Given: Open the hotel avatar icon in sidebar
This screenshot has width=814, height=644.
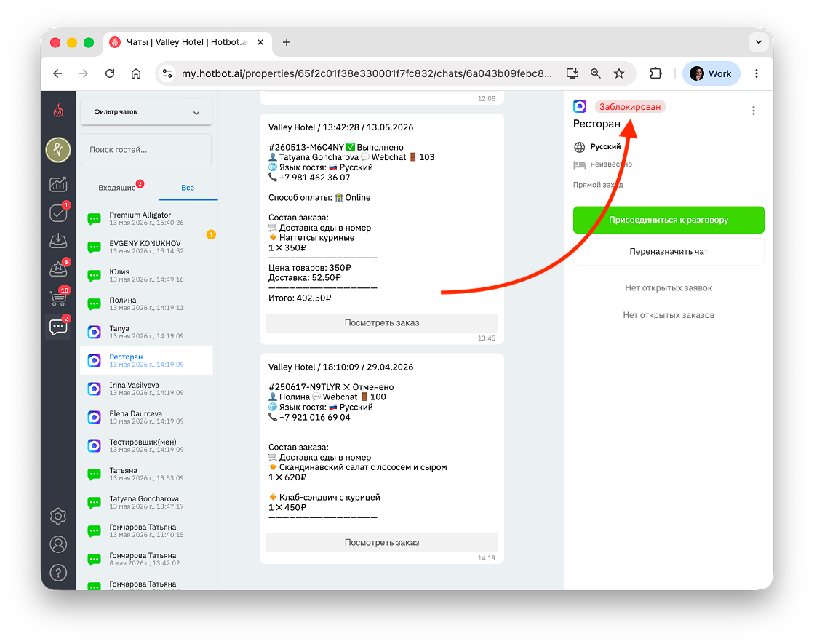Looking at the screenshot, I should pyautogui.click(x=58, y=150).
